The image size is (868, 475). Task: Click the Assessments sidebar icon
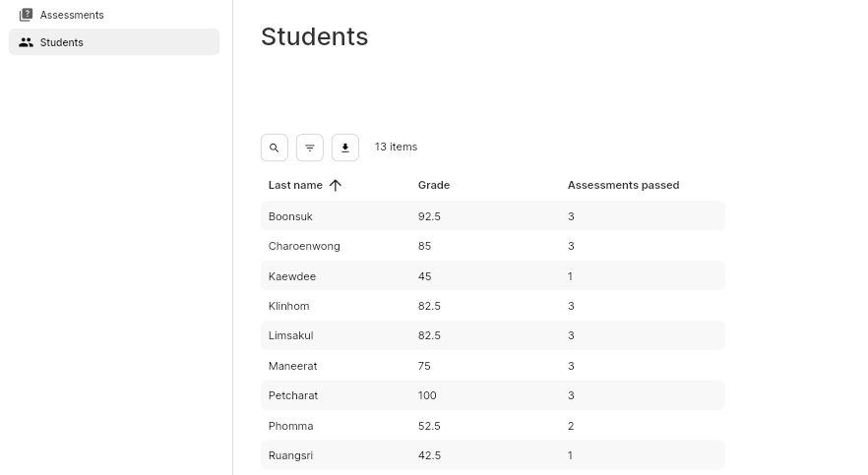pyautogui.click(x=26, y=15)
